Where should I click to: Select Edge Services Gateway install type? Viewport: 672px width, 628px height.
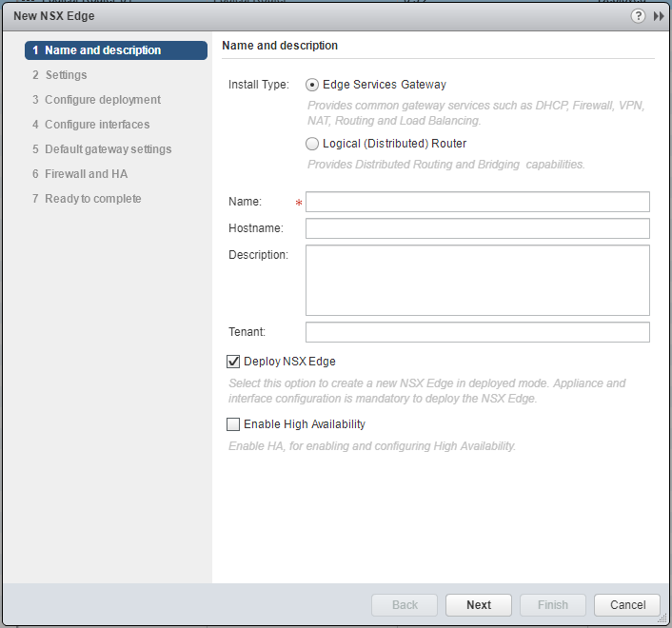pos(312,85)
